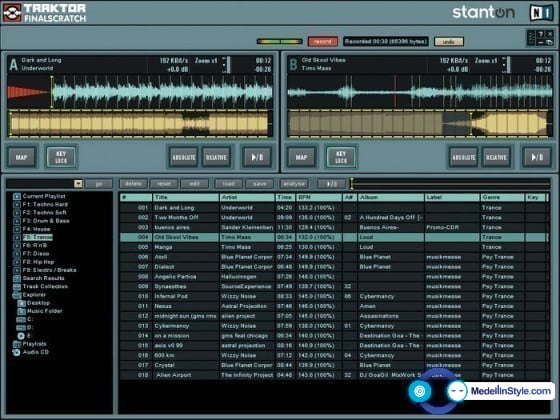Click the go search button
This screenshot has width=560, height=420.
[99, 184]
